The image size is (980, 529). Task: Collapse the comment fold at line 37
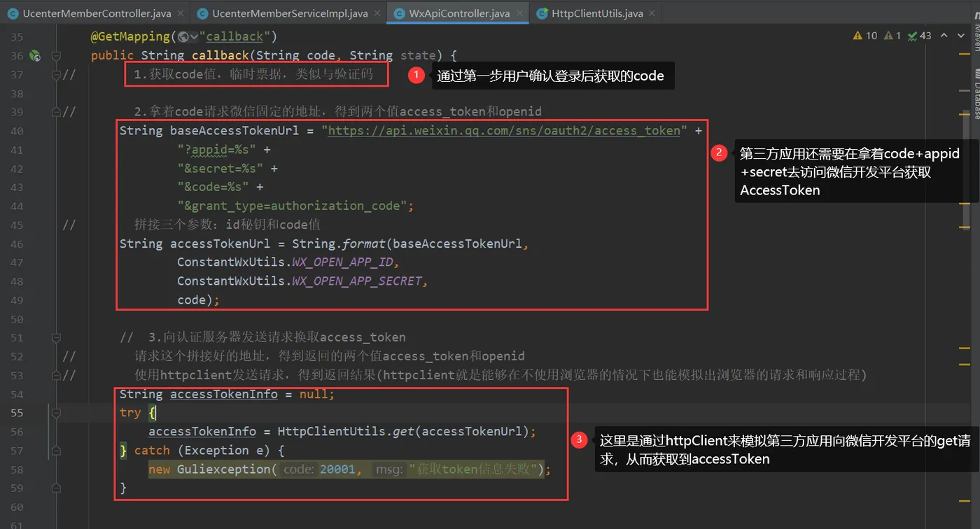coord(56,74)
